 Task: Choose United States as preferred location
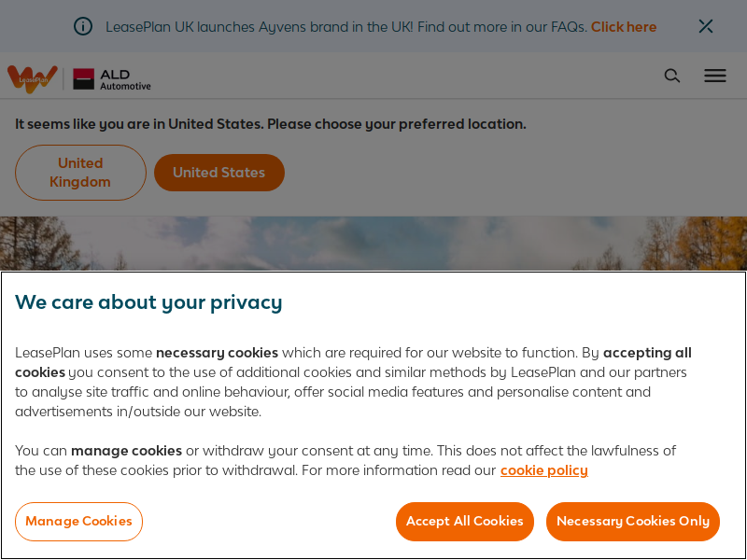219,173
